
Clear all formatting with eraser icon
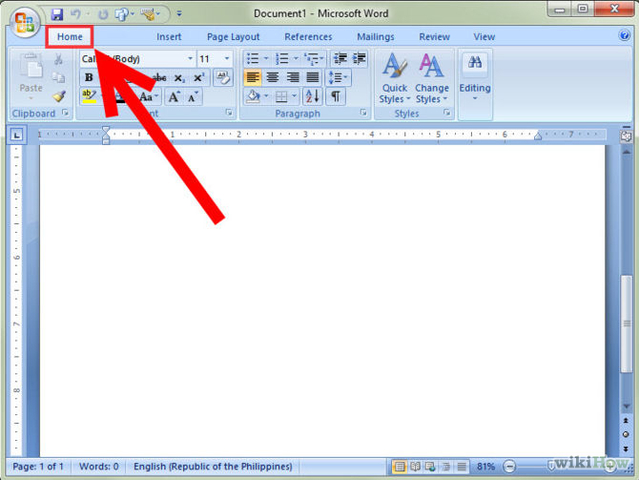[223, 77]
